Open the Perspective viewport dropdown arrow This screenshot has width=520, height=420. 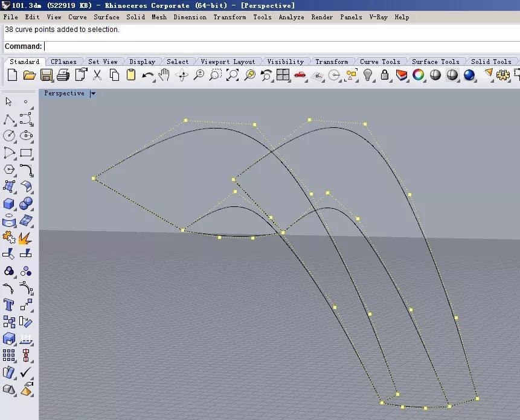click(x=92, y=94)
